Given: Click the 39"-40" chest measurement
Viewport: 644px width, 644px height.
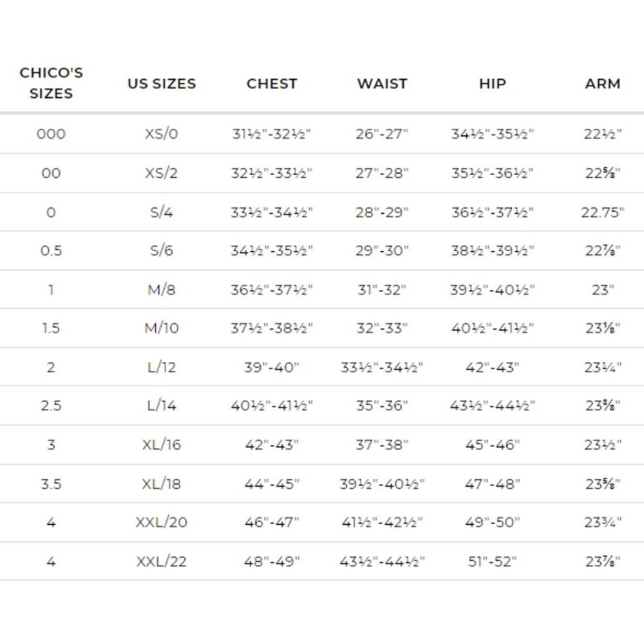Looking at the screenshot, I should pyautogui.click(x=272, y=367).
